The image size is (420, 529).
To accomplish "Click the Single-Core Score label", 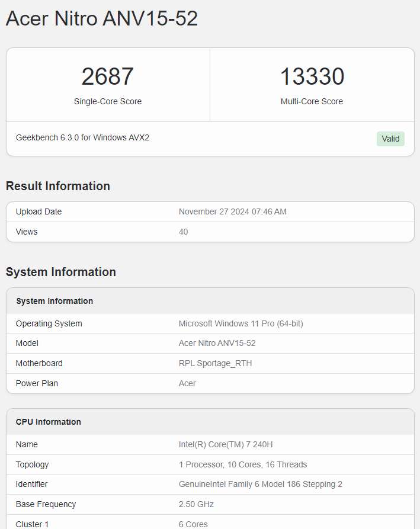I will pos(108,101).
